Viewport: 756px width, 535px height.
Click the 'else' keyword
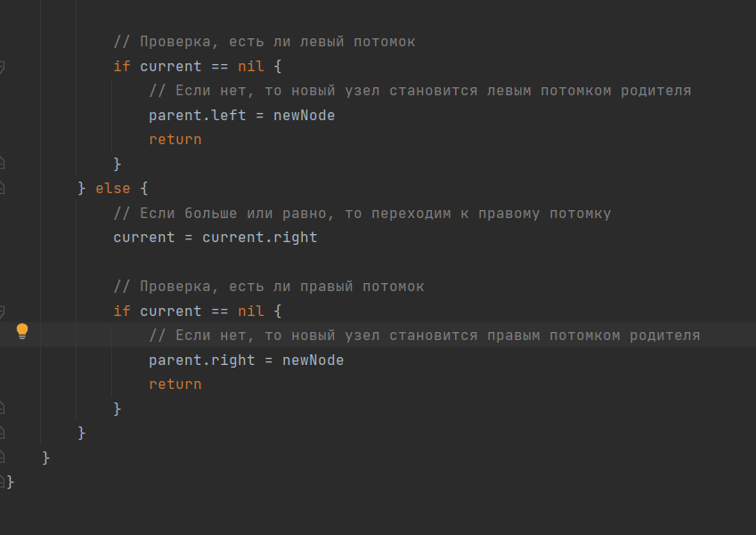[113, 189]
